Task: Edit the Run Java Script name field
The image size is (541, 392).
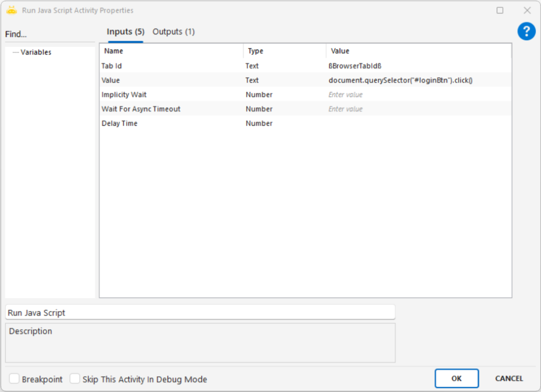Action: click(x=200, y=312)
